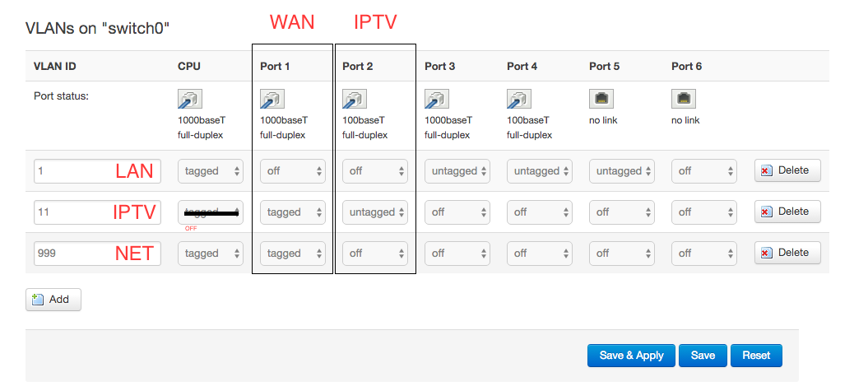Delete the VLAN 11 row
Screen dimensions: 868x391
pyautogui.click(x=787, y=212)
